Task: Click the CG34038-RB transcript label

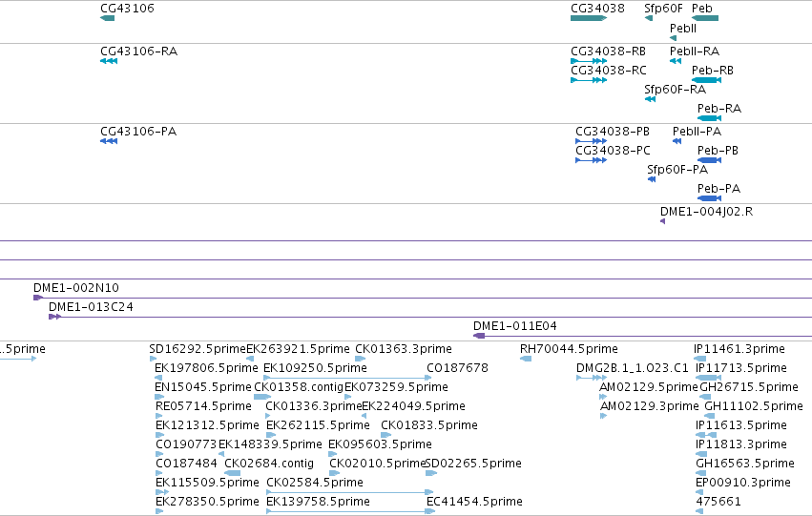Action: coord(608,52)
